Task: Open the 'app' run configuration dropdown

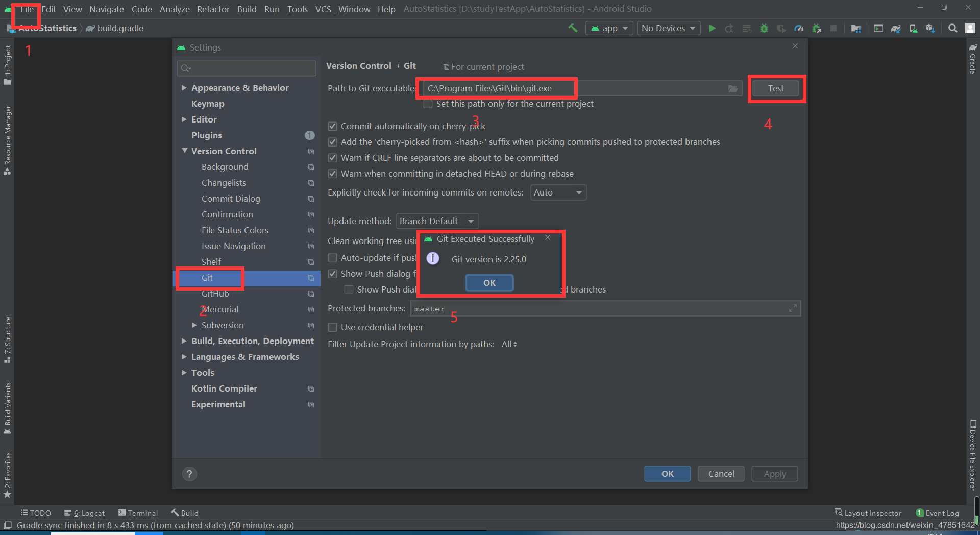Action: pos(609,28)
